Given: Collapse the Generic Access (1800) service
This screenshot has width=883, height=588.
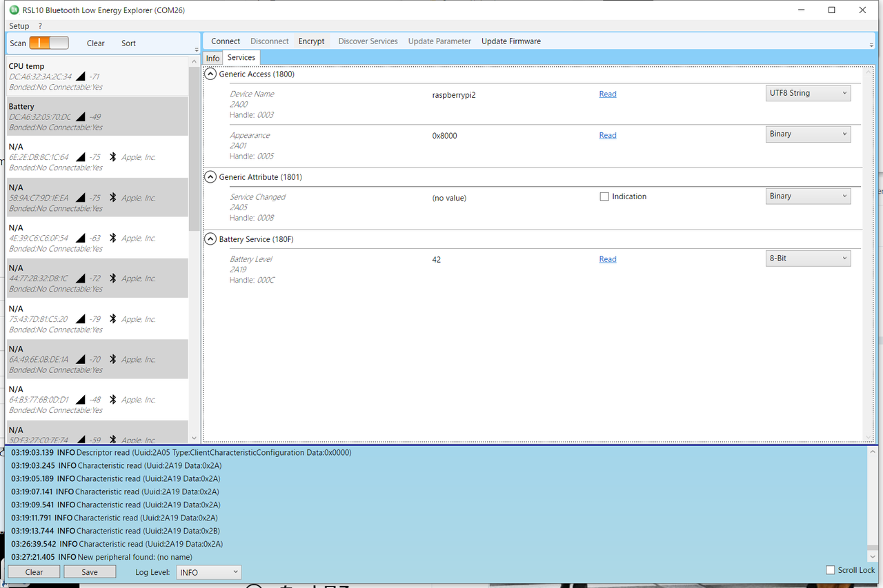Looking at the screenshot, I should (211, 74).
